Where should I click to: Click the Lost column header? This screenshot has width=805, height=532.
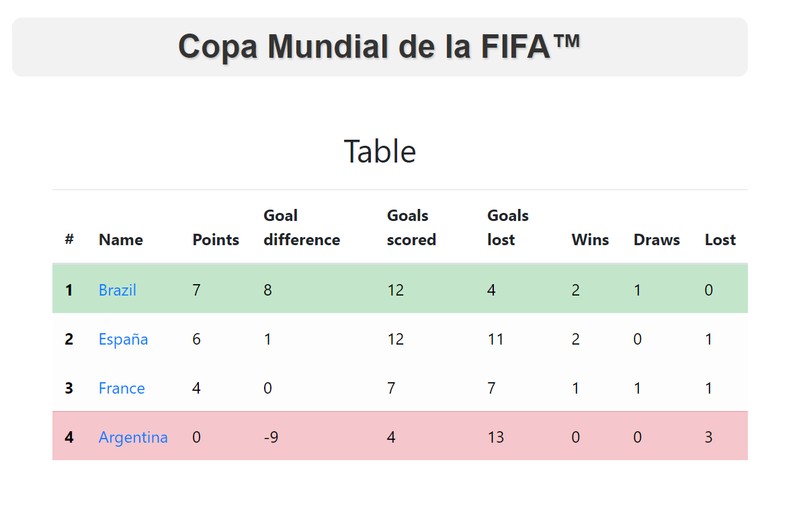720,240
